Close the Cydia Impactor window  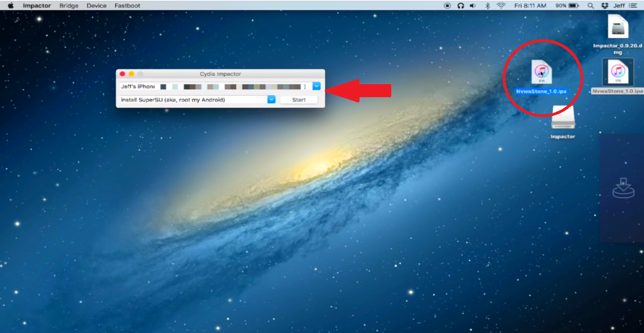pyautogui.click(x=123, y=74)
